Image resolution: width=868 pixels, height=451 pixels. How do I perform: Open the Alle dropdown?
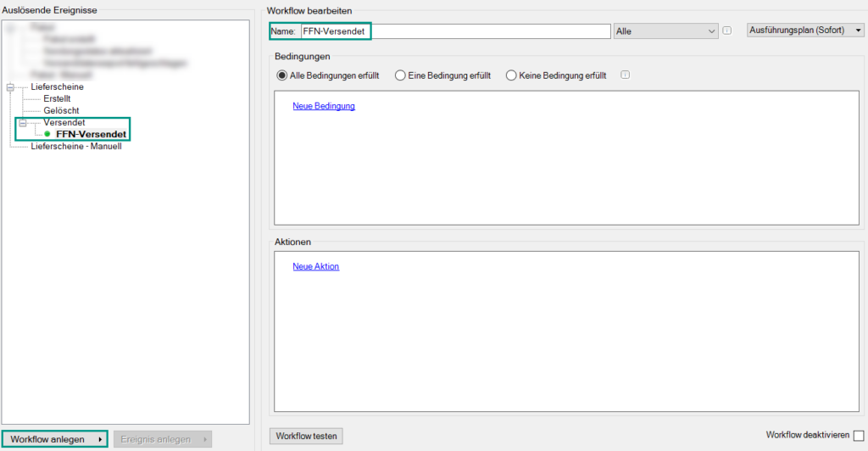click(x=665, y=31)
